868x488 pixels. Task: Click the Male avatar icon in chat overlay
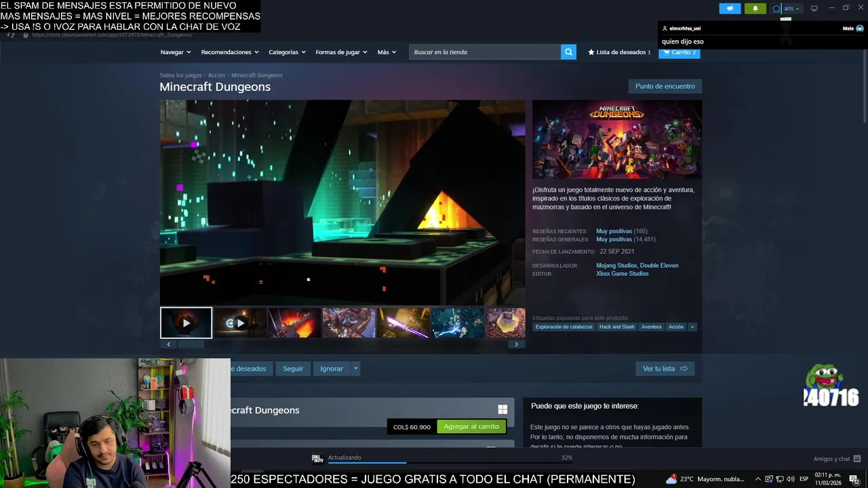[860, 28]
